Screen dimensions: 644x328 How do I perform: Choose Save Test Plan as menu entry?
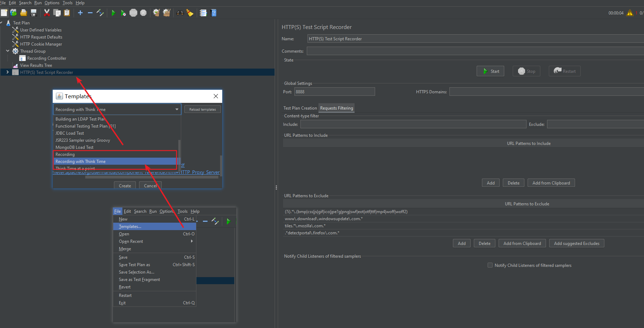(154, 265)
